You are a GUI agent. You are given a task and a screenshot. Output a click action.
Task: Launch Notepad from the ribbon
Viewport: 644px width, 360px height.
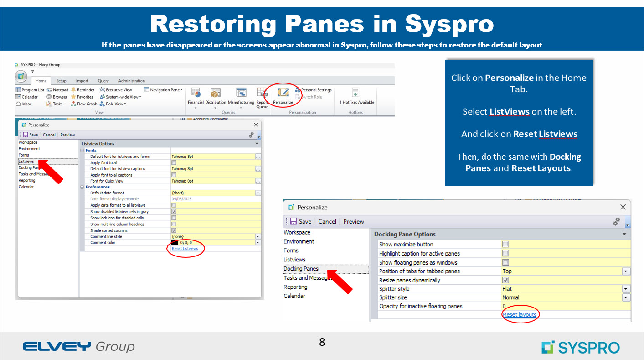point(57,90)
